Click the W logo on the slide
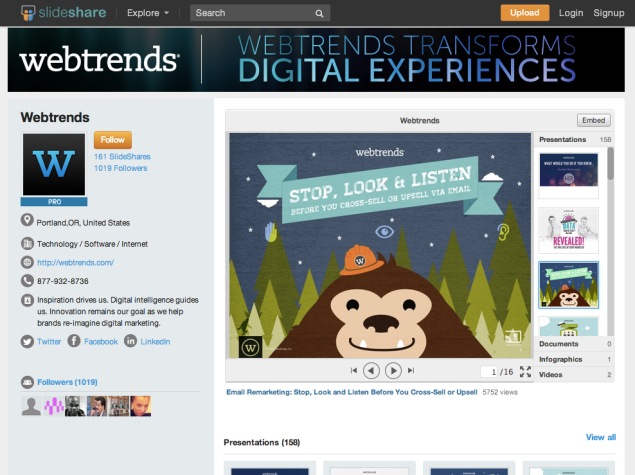Viewport: 635px width, 475px height. click(x=250, y=347)
